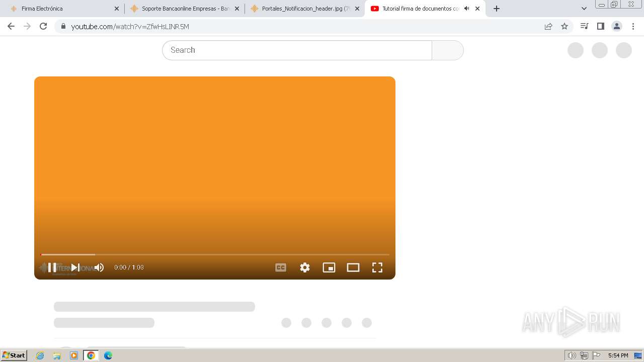Go back to the previous page
This screenshot has width=644, height=362.
11,26
